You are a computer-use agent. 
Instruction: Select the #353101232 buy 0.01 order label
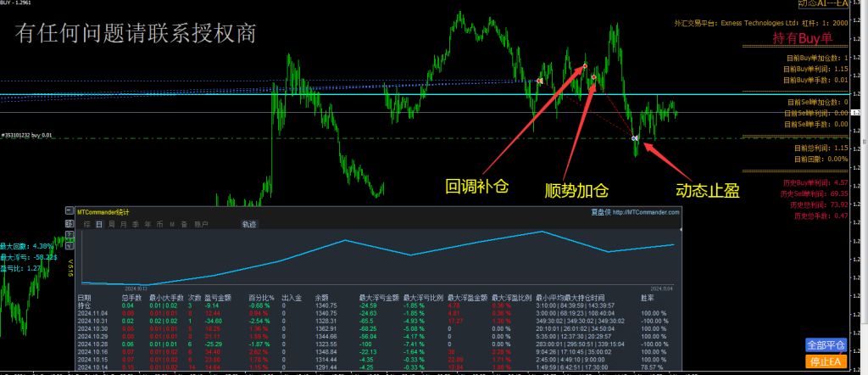click(27, 135)
